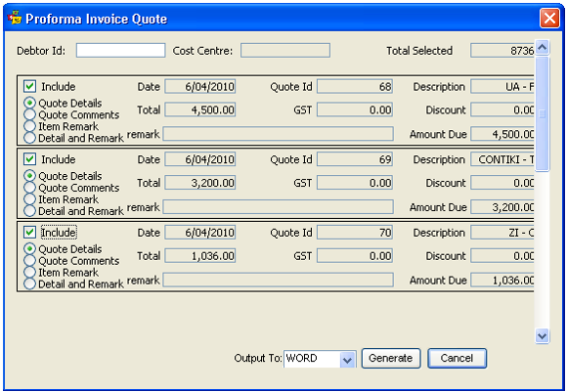
Task: Click the scroll down arrow
Action: (542, 336)
